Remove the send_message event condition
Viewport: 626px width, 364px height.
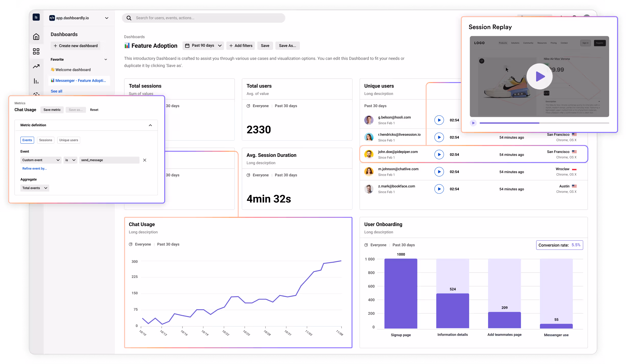click(x=145, y=160)
